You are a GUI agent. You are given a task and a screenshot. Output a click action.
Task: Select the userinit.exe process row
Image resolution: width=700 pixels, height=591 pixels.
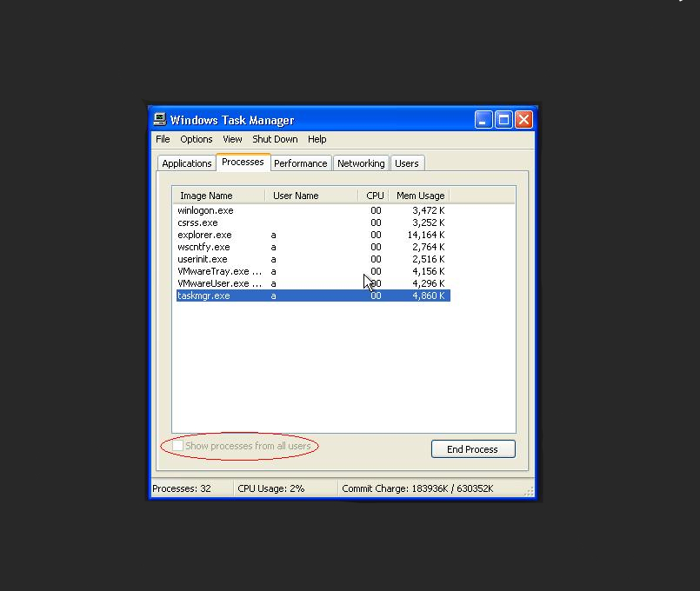point(313,259)
